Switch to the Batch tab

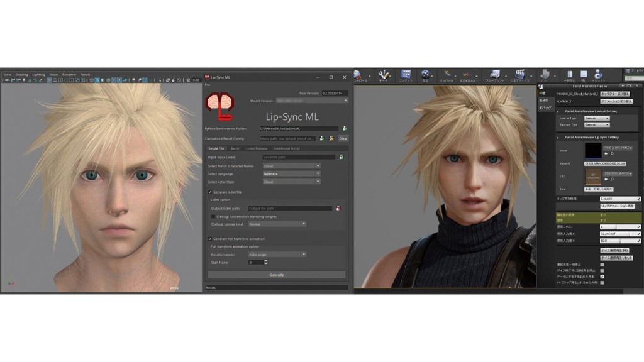pos(235,148)
